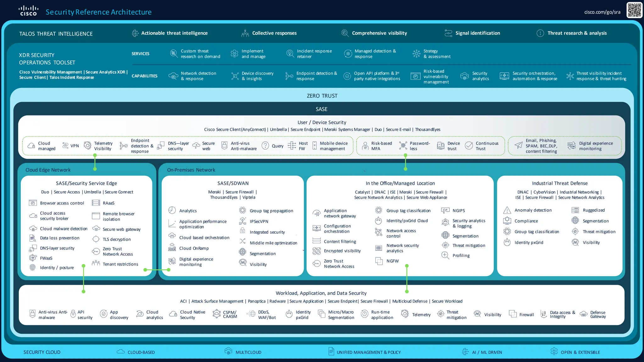
Task: Click the Cisco logo
Action: 28,11
